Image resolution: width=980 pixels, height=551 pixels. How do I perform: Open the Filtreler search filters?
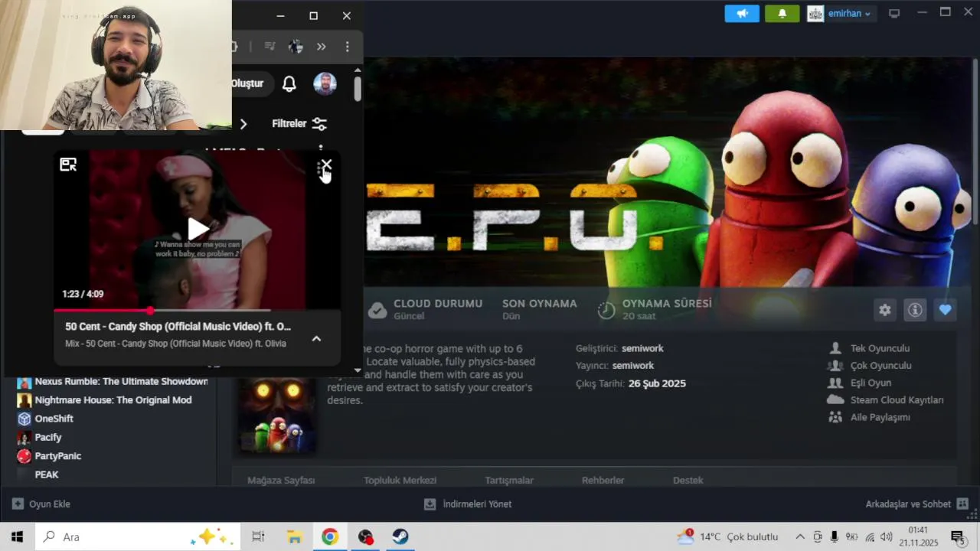click(x=299, y=123)
